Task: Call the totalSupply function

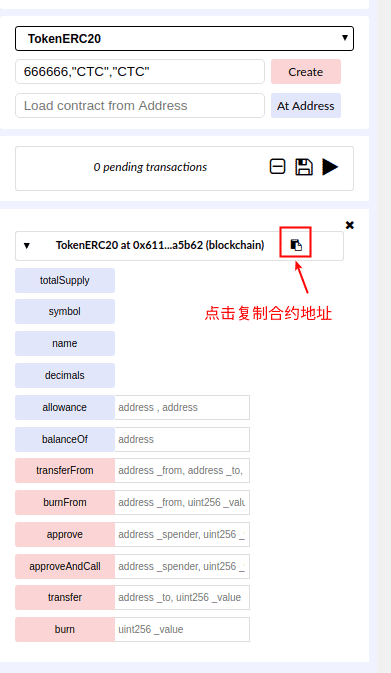Action: 65,281
